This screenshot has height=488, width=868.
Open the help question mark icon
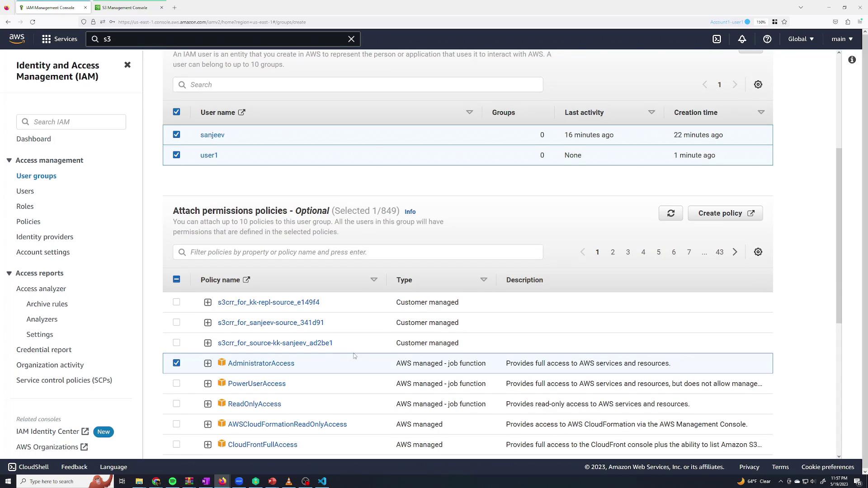click(x=767, y=39)
